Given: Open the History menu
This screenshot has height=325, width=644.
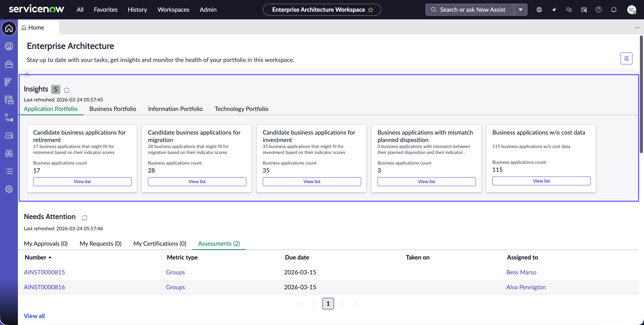Looking at the screenshot, I should click(138, 9).
